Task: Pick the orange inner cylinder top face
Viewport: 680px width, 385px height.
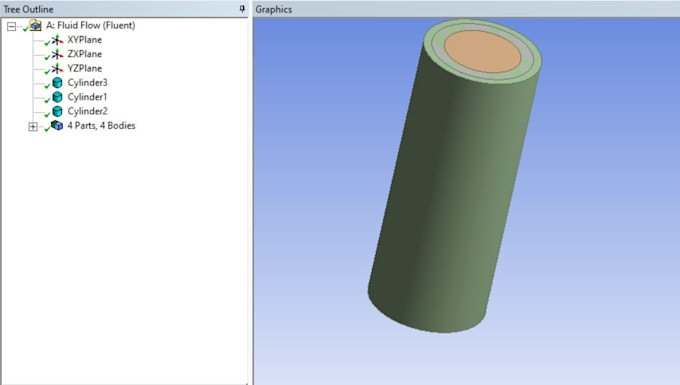Action: 482,51
